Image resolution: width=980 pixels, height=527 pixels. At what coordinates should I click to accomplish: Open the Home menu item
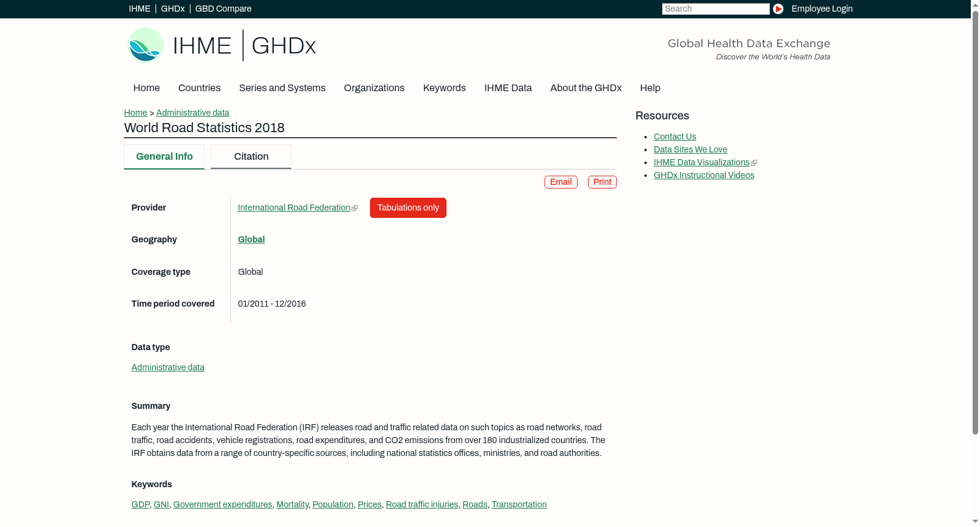[x=146, y=88]
